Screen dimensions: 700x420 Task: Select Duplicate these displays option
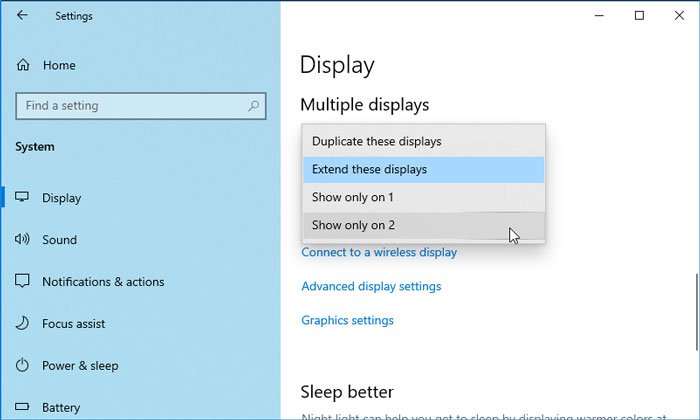click(423, 141)
